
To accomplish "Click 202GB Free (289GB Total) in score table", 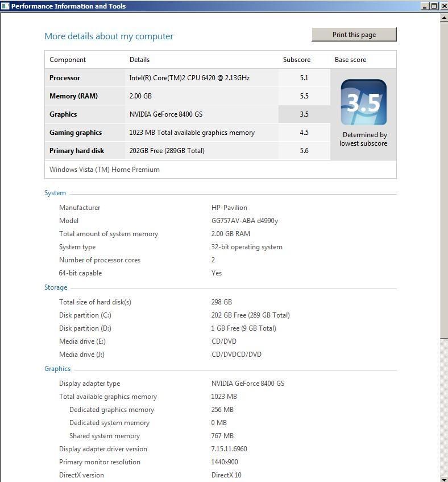I will [167, 151].
